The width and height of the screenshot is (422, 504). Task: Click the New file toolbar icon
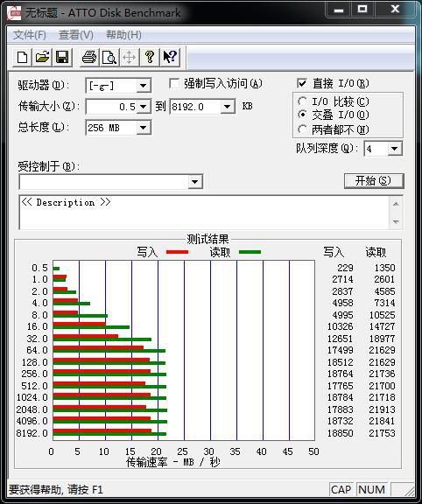pyautogui.click(x=22, y=58)
